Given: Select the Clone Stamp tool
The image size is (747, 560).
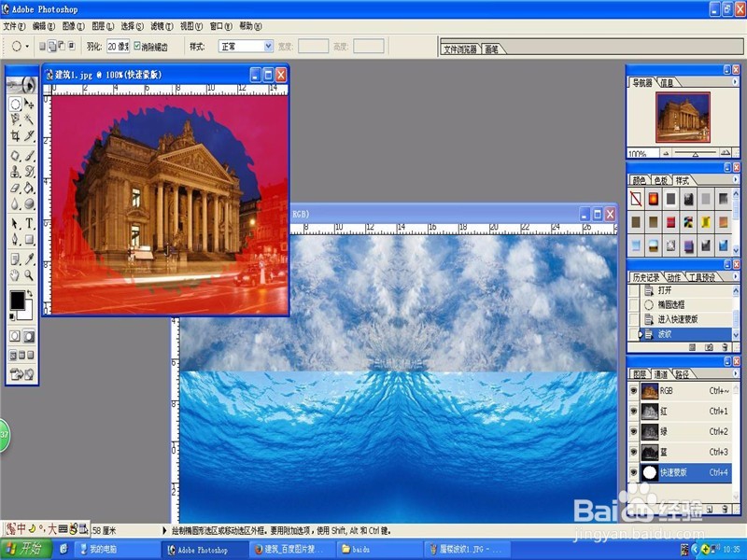Looking at the screenshot, I should click(x=15, y=172).
